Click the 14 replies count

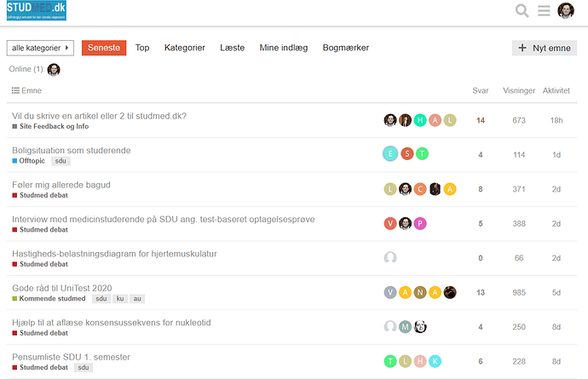[481, 120]
